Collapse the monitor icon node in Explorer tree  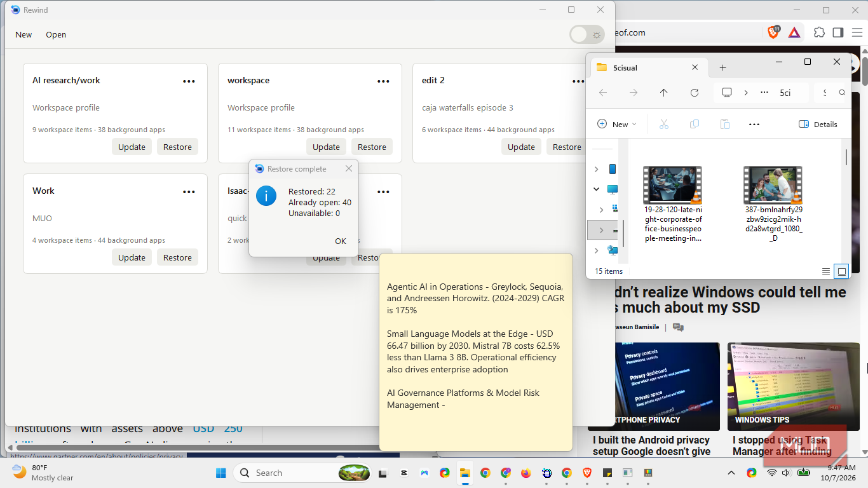pyautogui.click(x=596, y=189)
